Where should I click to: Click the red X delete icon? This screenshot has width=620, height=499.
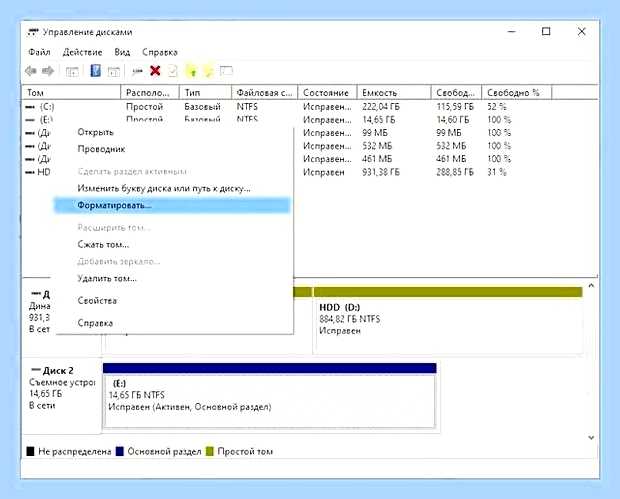(155, 71)
